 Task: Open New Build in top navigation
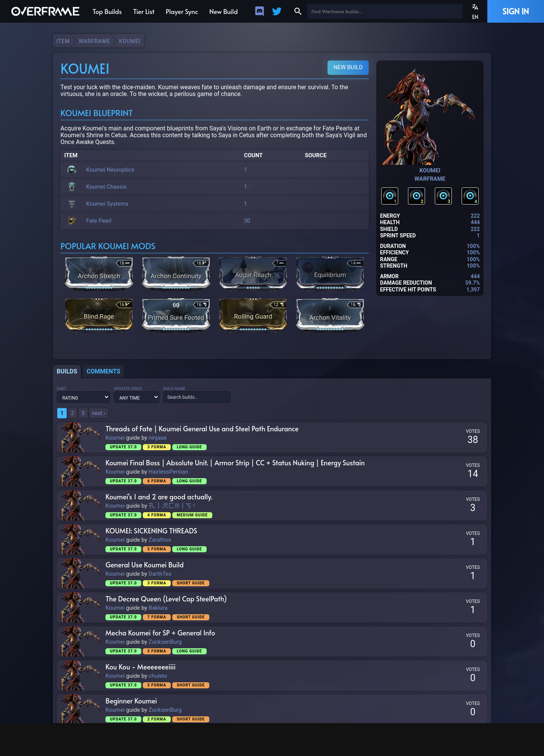[x=223, y=12]
